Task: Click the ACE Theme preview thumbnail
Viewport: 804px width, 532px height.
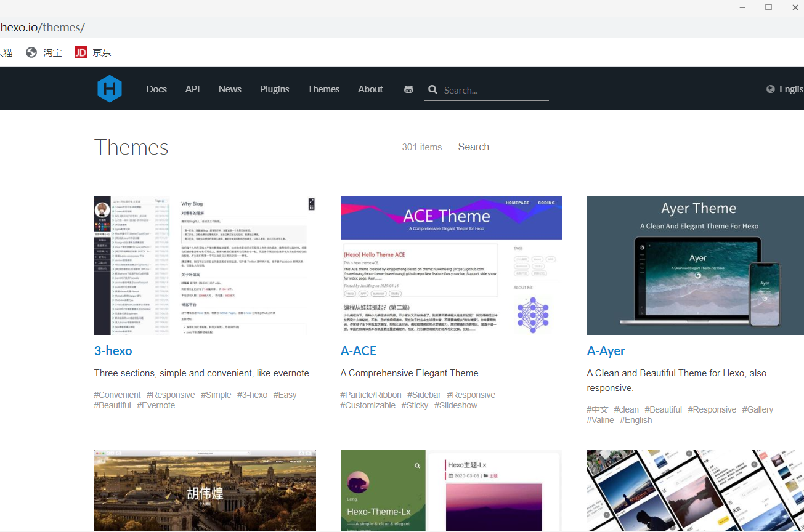Action: pos(451,265)
